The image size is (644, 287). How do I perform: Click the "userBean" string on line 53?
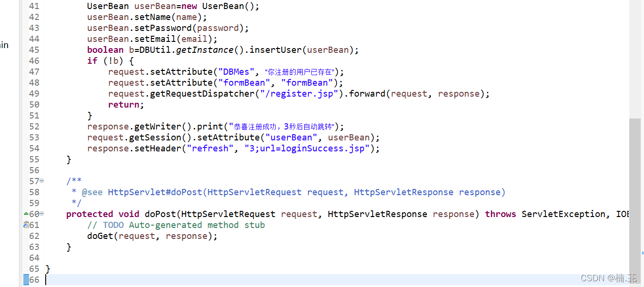(x=291, y=137)
